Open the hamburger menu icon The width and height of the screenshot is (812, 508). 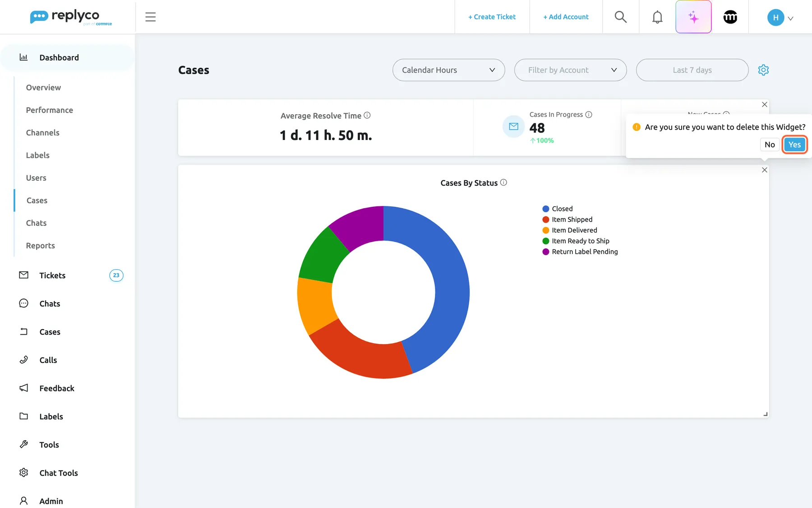[x=150, y=17]
